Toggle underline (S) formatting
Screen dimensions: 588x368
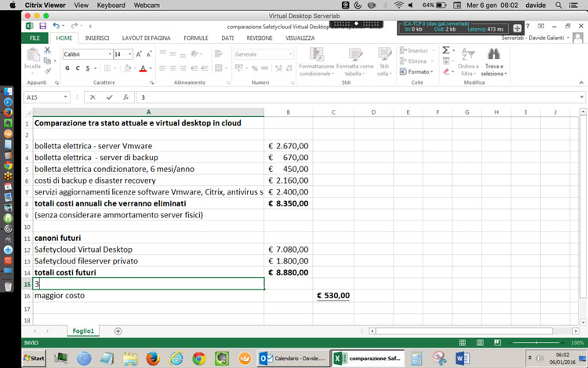click(88, 68)
